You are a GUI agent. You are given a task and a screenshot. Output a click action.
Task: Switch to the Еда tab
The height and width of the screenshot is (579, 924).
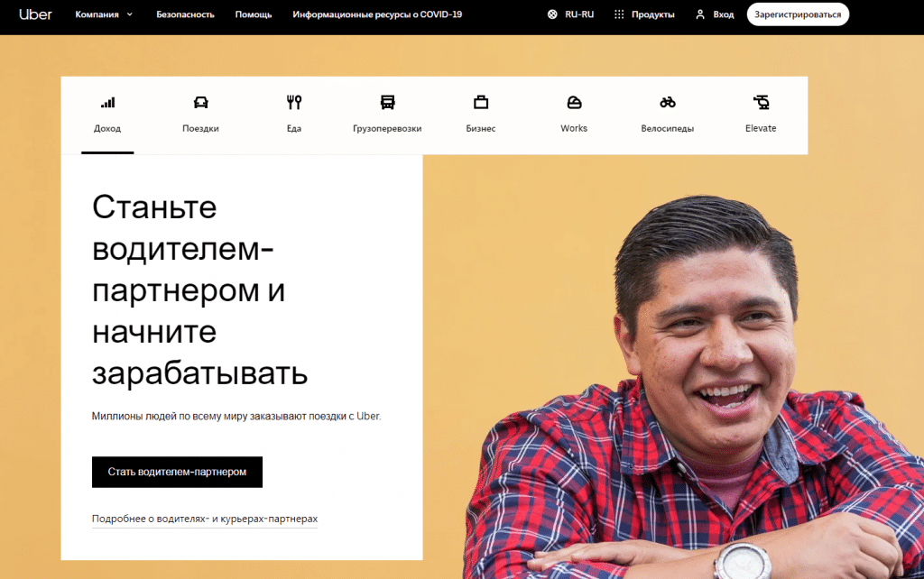pos(294,115)
